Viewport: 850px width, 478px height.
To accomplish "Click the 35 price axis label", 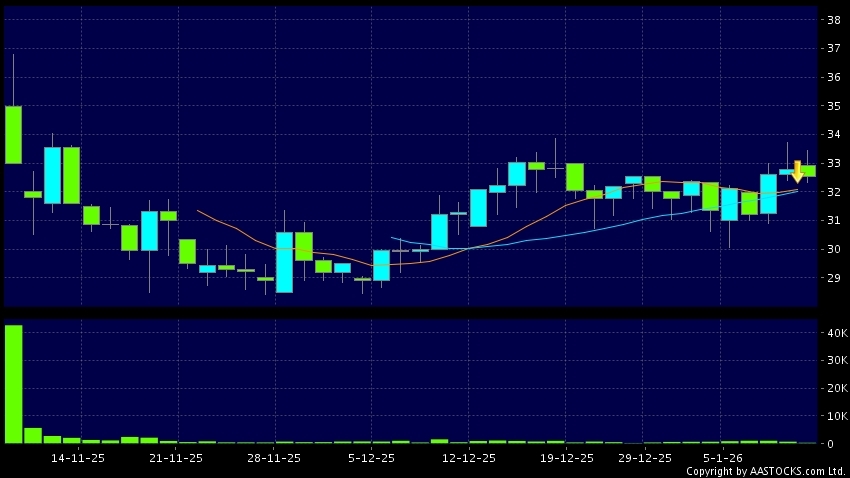I will click(832, 106).
